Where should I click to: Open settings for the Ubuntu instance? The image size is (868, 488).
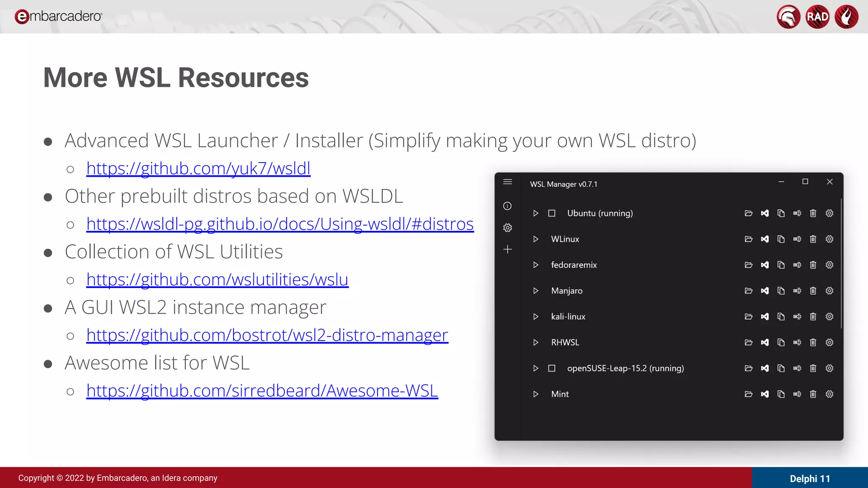[829, 213]
